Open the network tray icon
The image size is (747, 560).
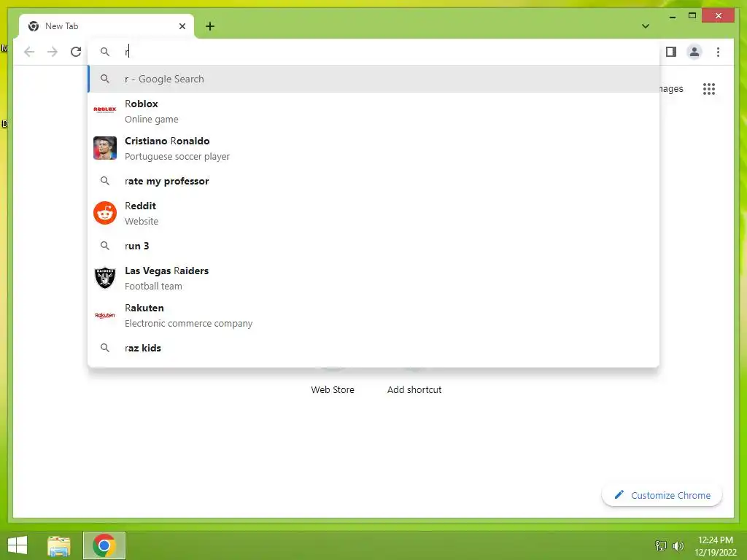click(x=661, y=545)
